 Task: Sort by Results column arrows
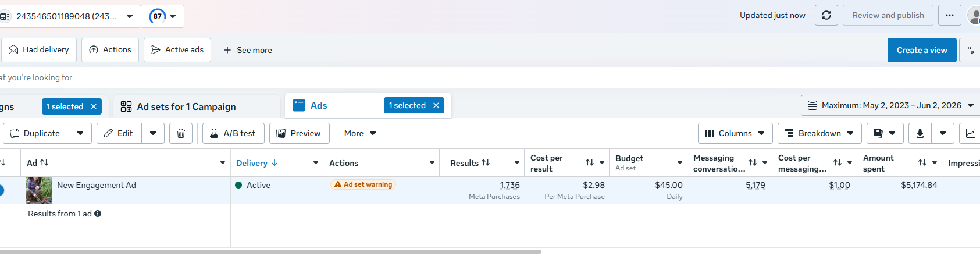click(x=486, y=163)
